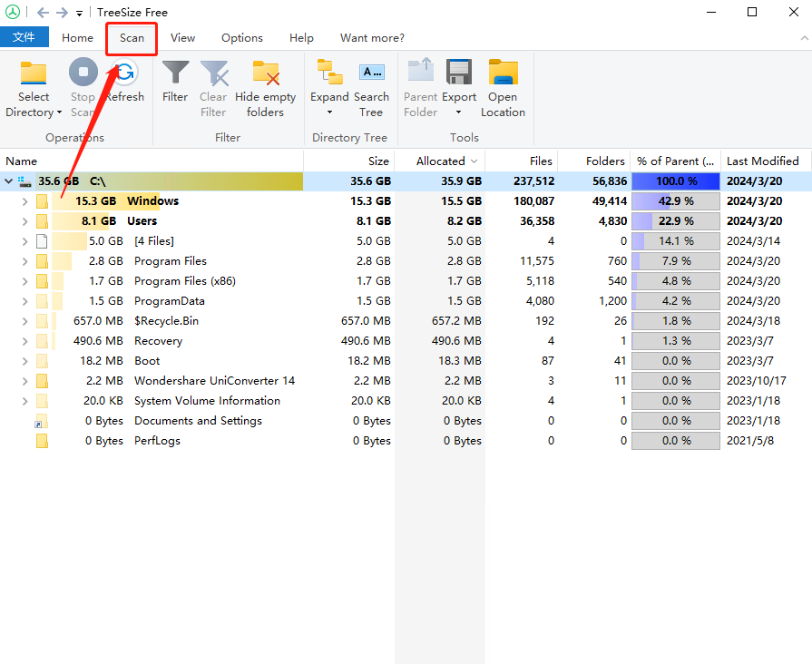812x664 pixels.
Task: Open the quick access toolbar dropdown arrow
Action: click(80, 14)
